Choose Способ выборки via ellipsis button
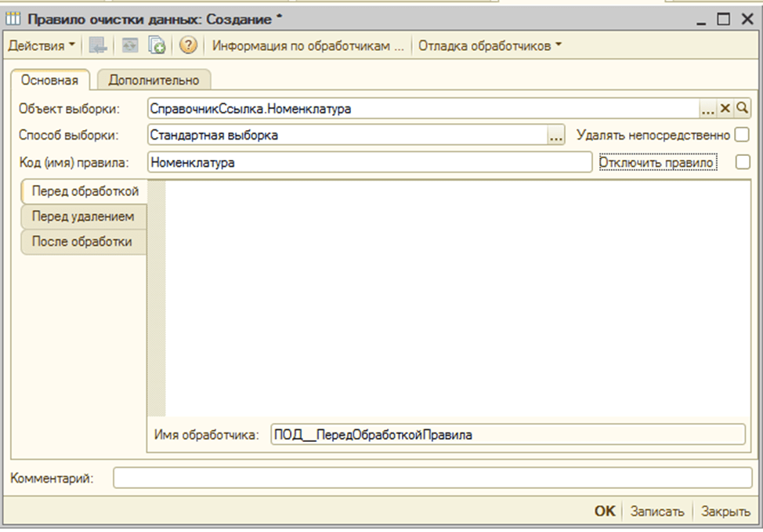This screenshot has height=532, width=763. tap(555, 136)
